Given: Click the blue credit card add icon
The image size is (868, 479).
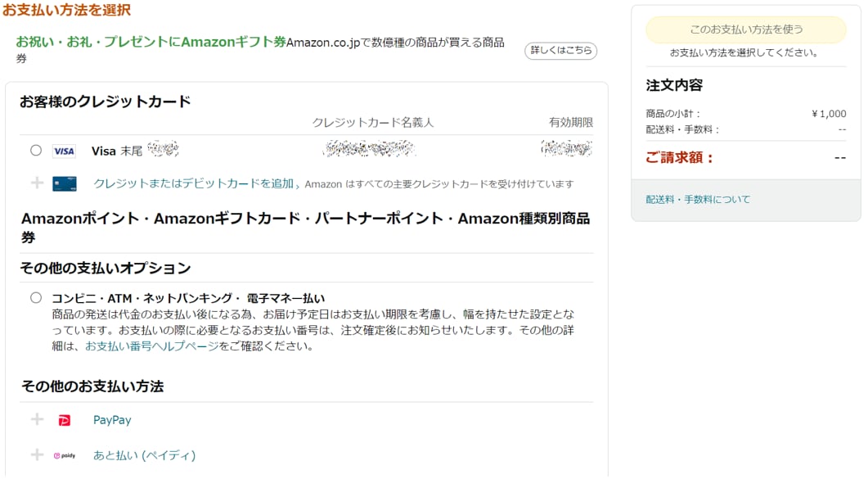Looking at the screenshot, I should tap(64, 184).
